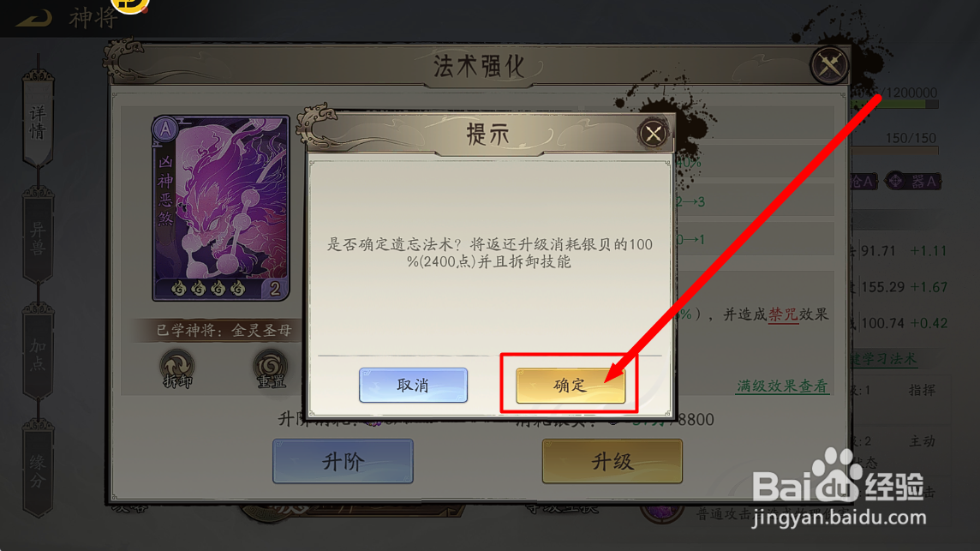This screenshot has height=551, width=980.
Task: Close the 提示 dialog with X icon
Action: pos(653,133)
